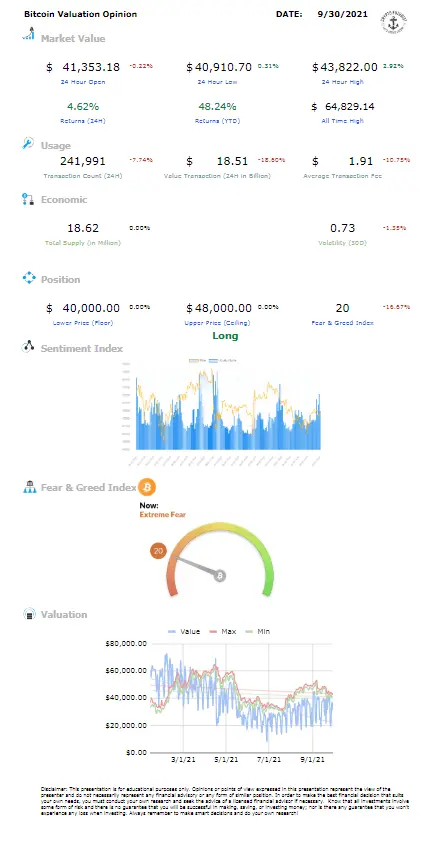Click the 4.62% returns value

(x=83, y=107)
